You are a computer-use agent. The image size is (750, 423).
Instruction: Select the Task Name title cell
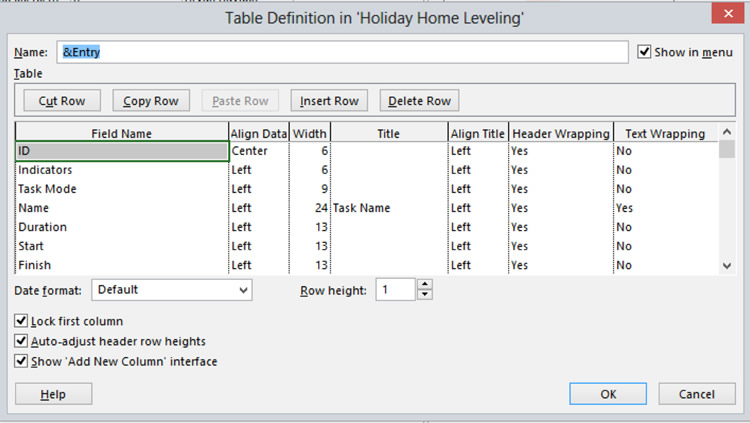click(388, 208)
